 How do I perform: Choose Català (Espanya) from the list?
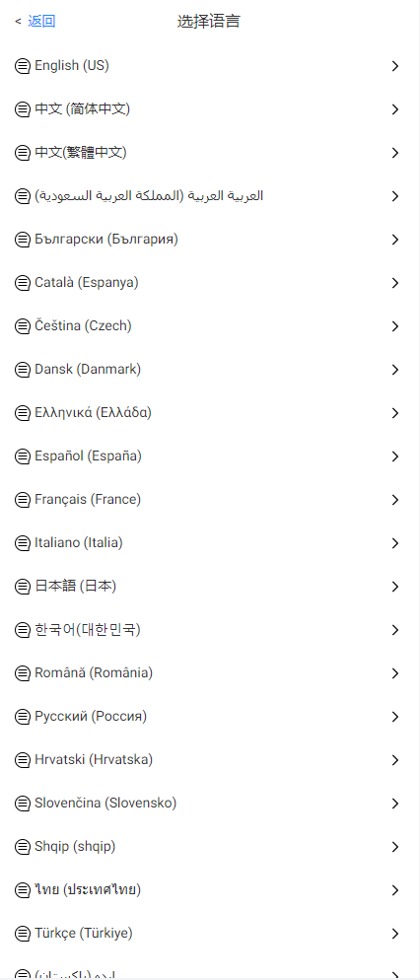(210, 283)
